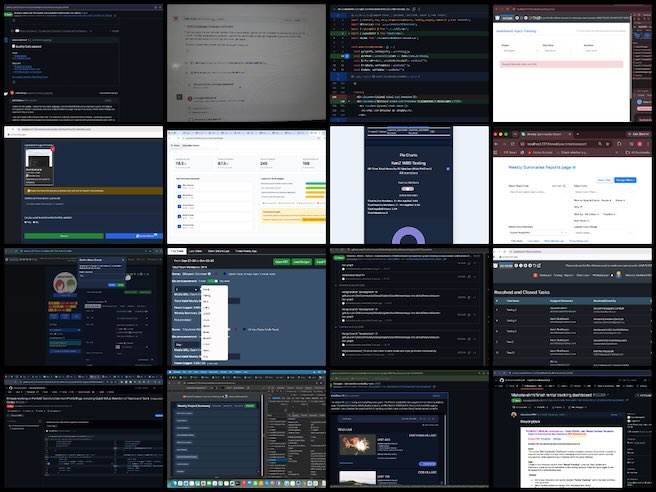Click the Chrome back arrow in Weekly Summaries window
The height and width of the screenshot is (492, 656).
pyautogui.click(x=497, y=144)
